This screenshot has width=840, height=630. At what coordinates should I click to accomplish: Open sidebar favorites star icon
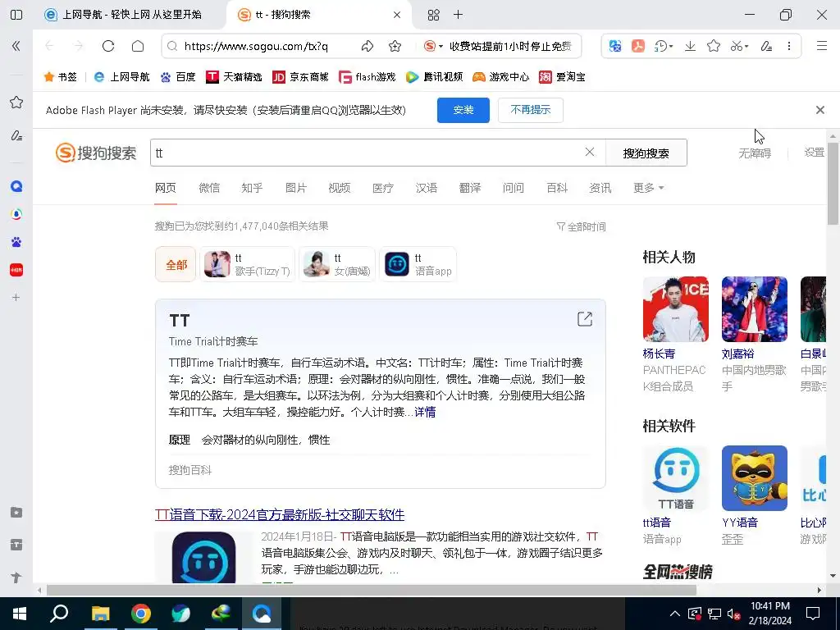16,102
